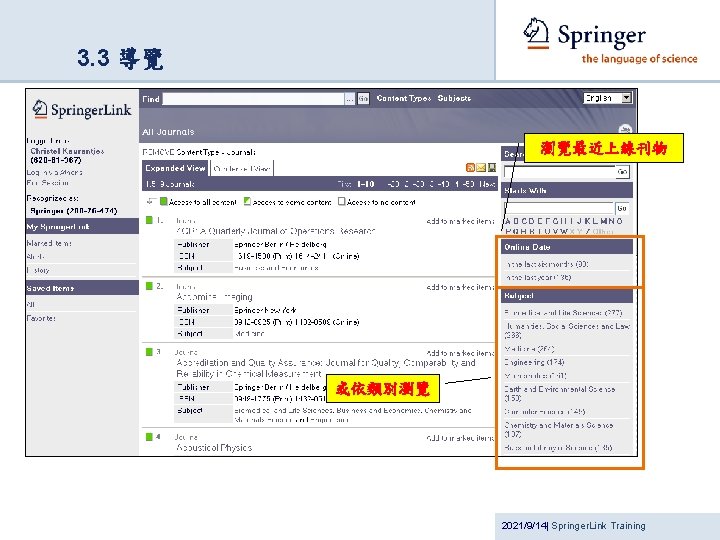Switch to the Expanded View tab
This screenshot has height=540, width=720.
click(175, 168)
